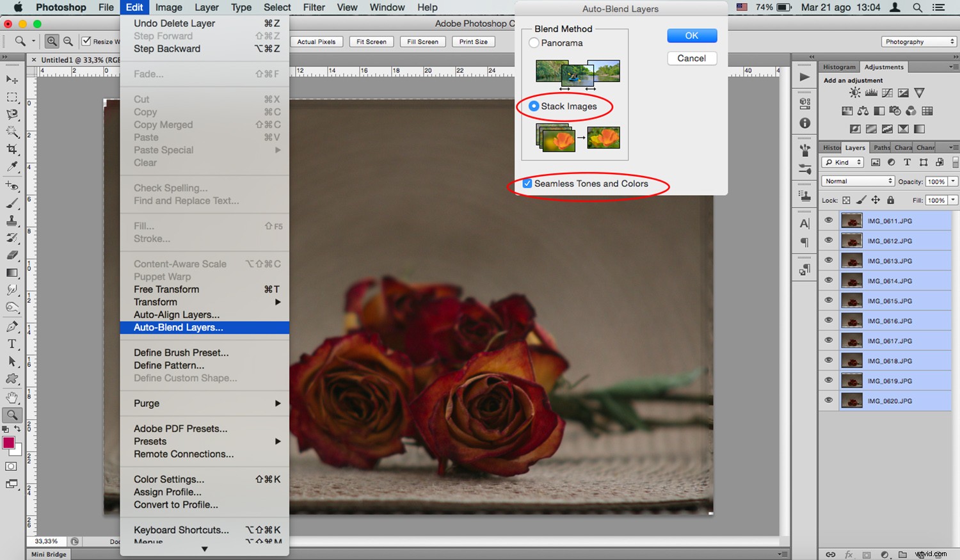
Task: Select the Horizontal Type tool
Action: [12, 344]
